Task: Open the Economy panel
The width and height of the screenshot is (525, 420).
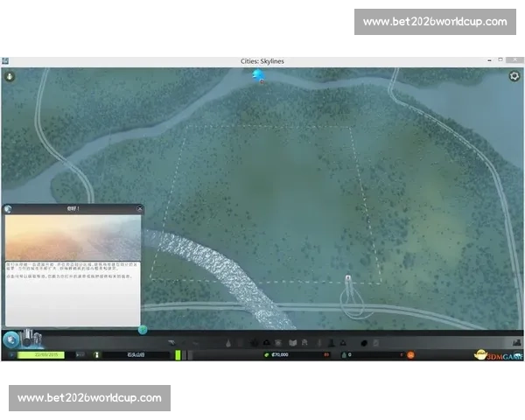Action: click(364, 343)
